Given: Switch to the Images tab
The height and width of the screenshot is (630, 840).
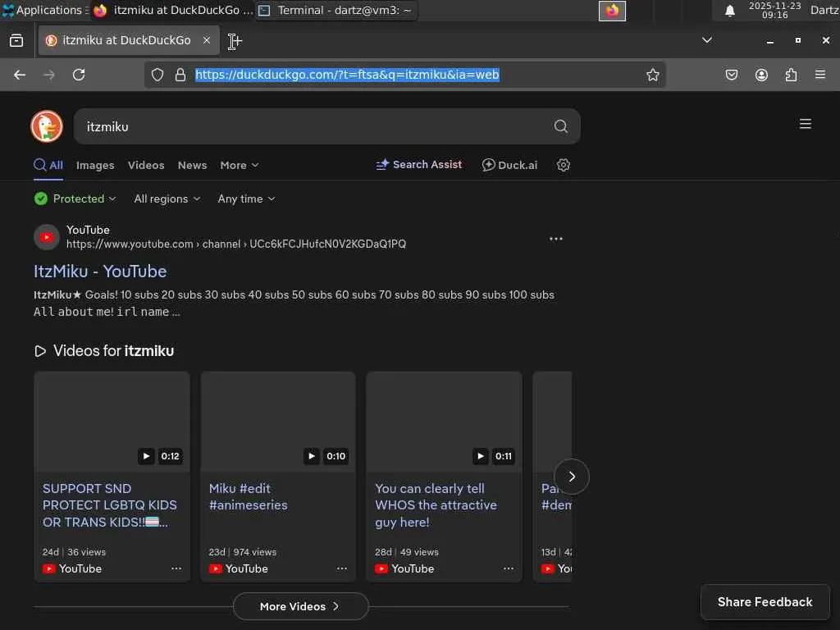Looking at the screenshot, I should click(95, 165).
